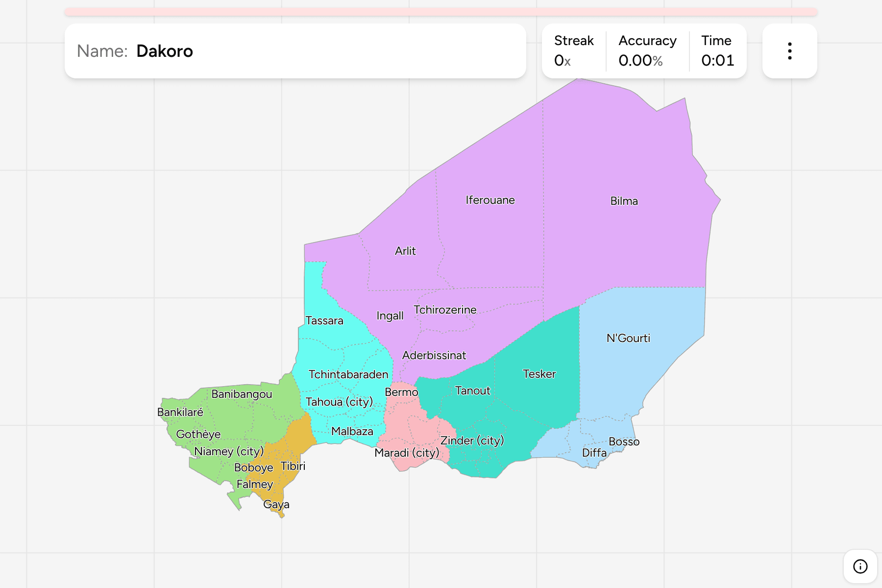882x588 pixels.
Task: Select the Bermo department
Action: pyautogui.click(x=401, y=392)
